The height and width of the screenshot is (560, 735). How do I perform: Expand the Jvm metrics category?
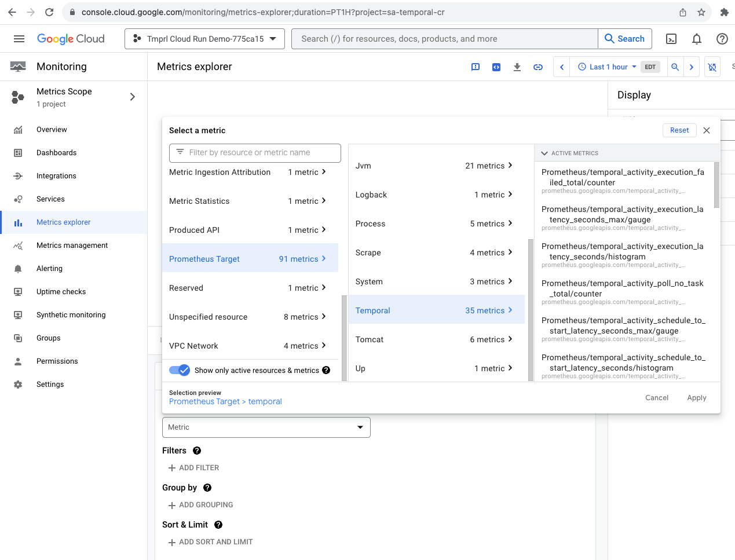click(437, 166)
